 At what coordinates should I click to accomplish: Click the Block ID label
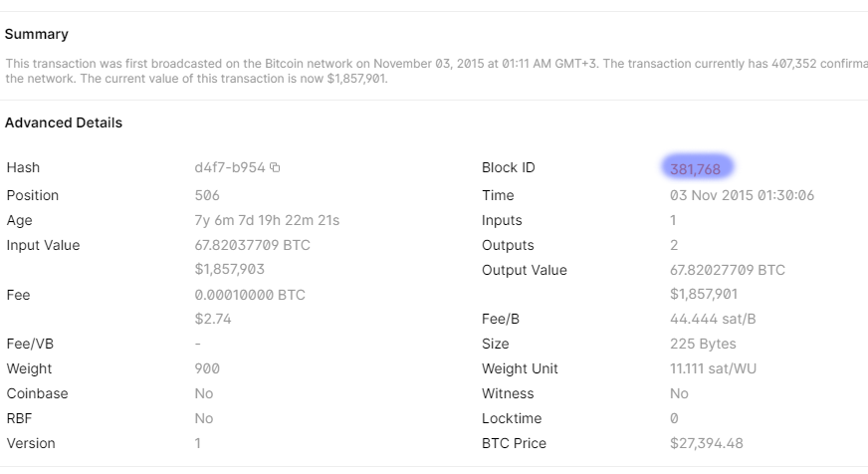[508, 167]
